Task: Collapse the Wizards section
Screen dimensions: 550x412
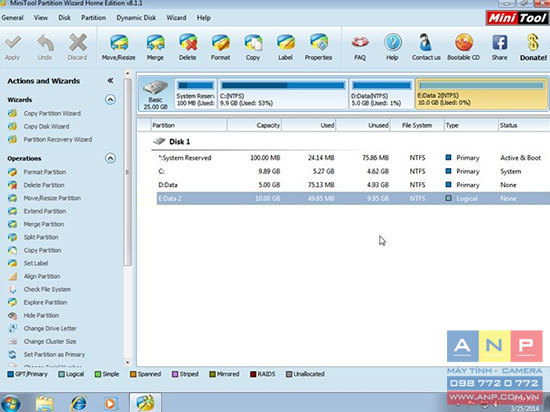Action: tap(110, 100)
